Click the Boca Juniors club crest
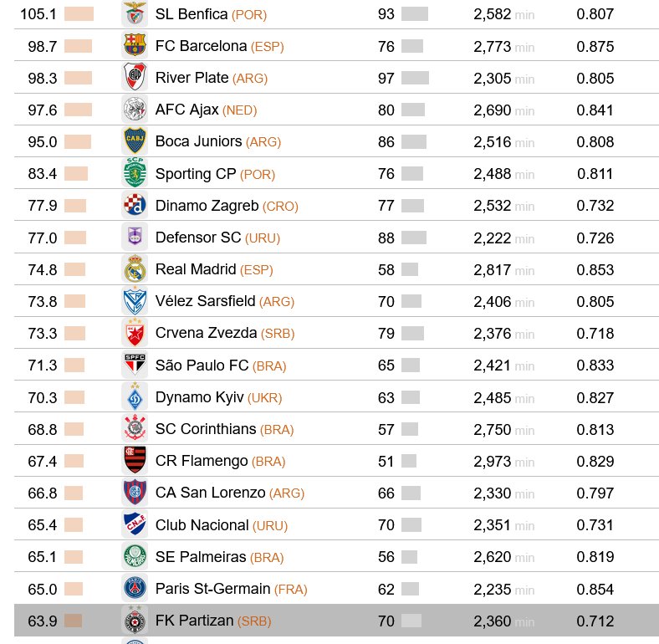The width and height of the screenshot is (659, 644). tap(134, 141)
